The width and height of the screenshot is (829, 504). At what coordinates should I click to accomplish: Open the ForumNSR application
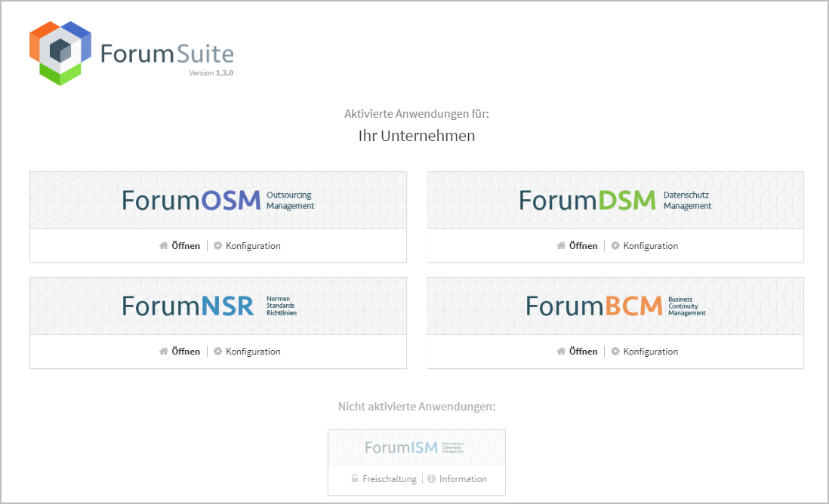[x=186, y=352]
